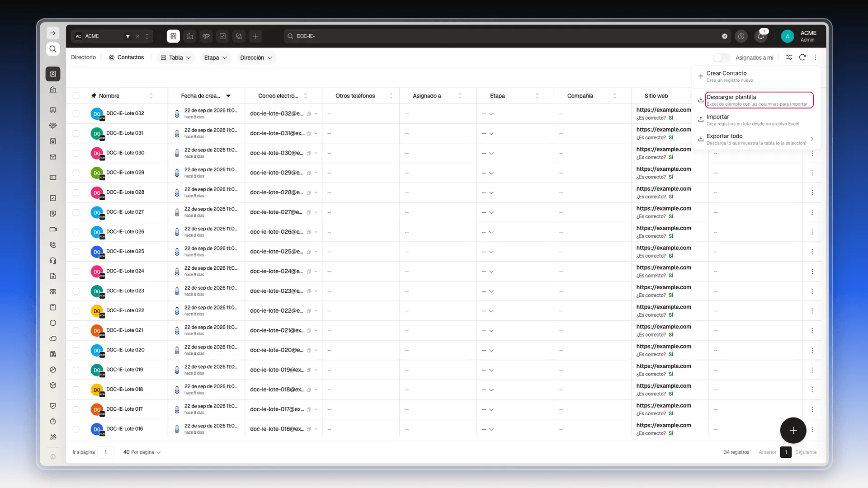Click the Directorio breadcrumb

coord(84,57)
